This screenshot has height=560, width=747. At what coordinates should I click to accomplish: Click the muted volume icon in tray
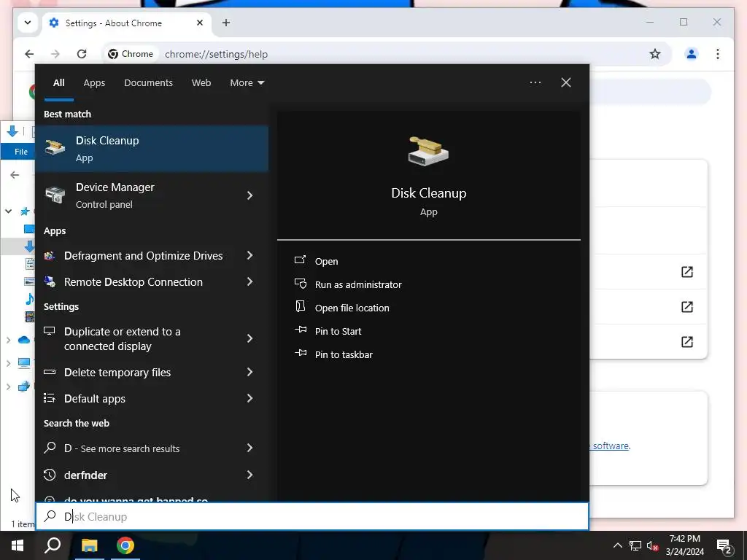(x=652, y=545)
